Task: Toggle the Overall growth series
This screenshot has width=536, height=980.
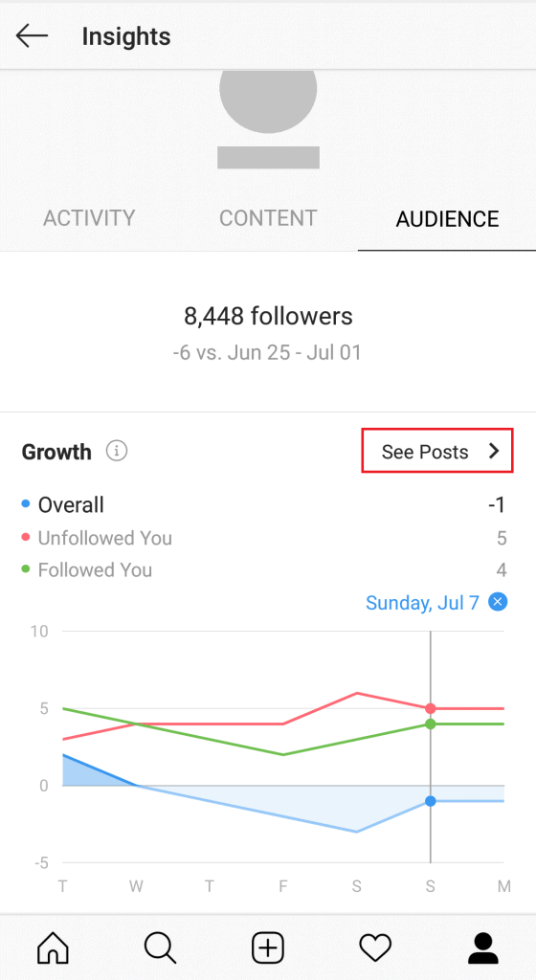Action: [x=62, y=505]
